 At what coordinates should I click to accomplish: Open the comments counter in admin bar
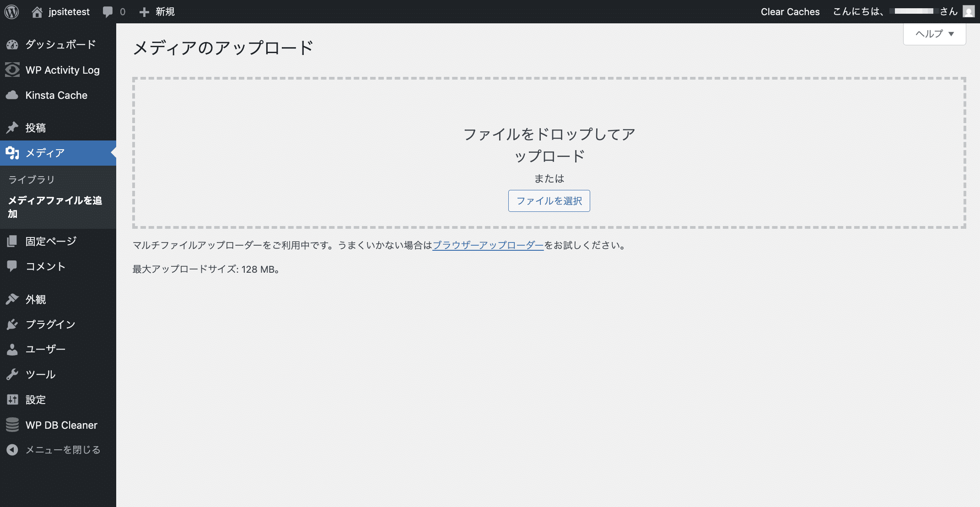[x=113, y=11]
